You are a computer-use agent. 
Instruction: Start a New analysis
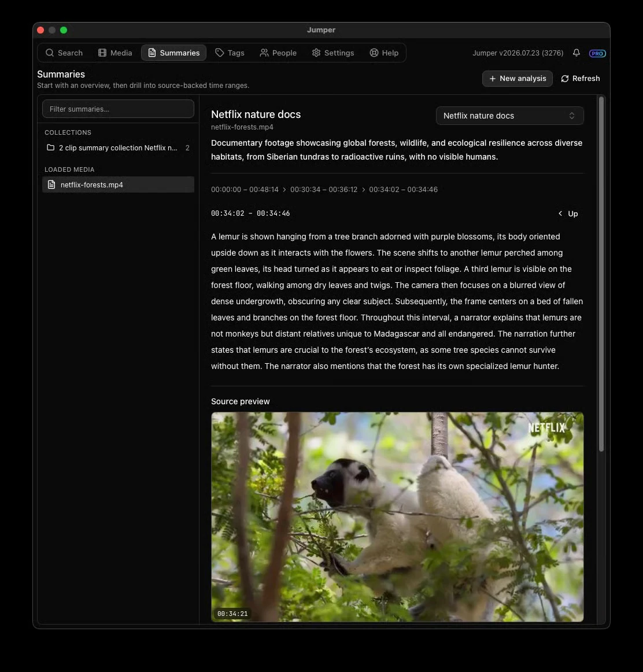click(x=517, y=79)
